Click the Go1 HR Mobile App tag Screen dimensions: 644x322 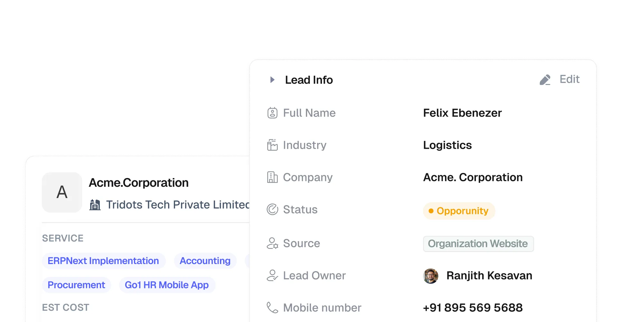tap(167, 285)
